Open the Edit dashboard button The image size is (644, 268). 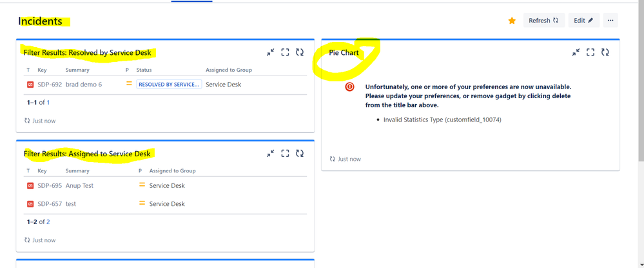(x=583, y=21)
